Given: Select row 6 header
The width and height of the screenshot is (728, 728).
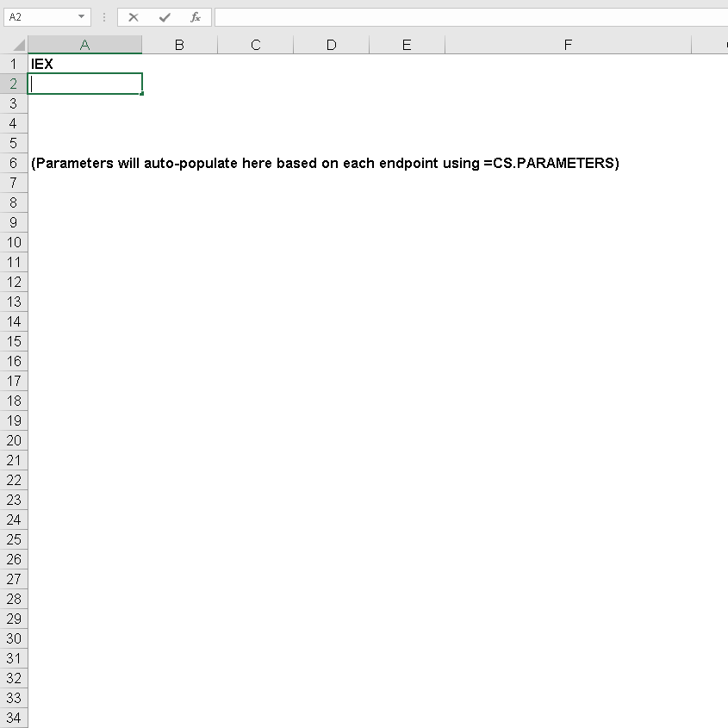Looking at the screenshot, I should tap(14, 163).
